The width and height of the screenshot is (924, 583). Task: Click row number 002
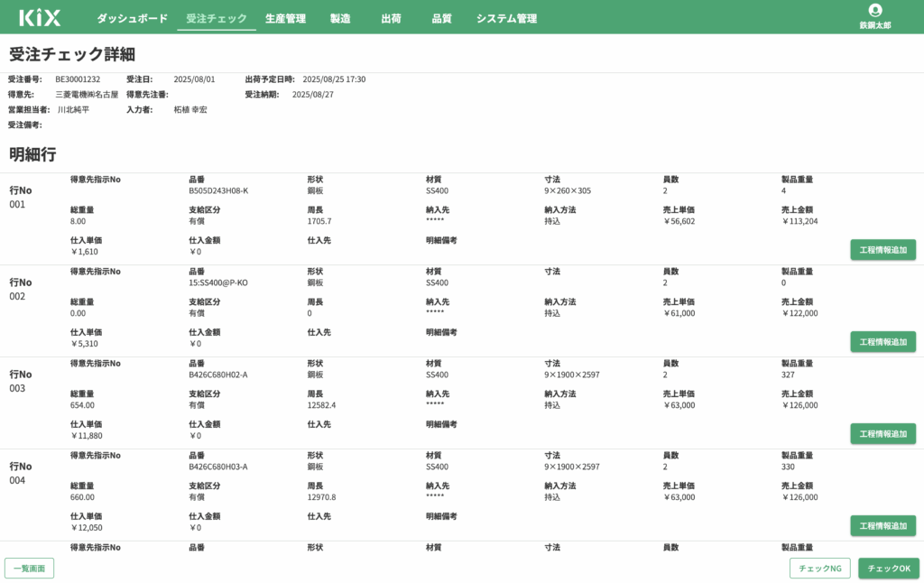click(18, 297)
